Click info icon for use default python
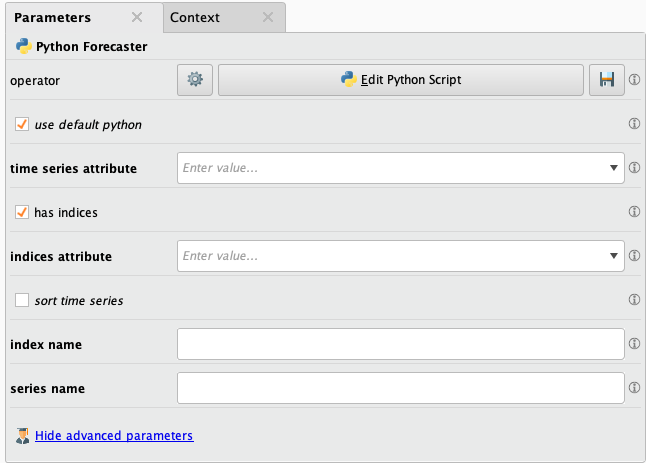 pos(634,125)
